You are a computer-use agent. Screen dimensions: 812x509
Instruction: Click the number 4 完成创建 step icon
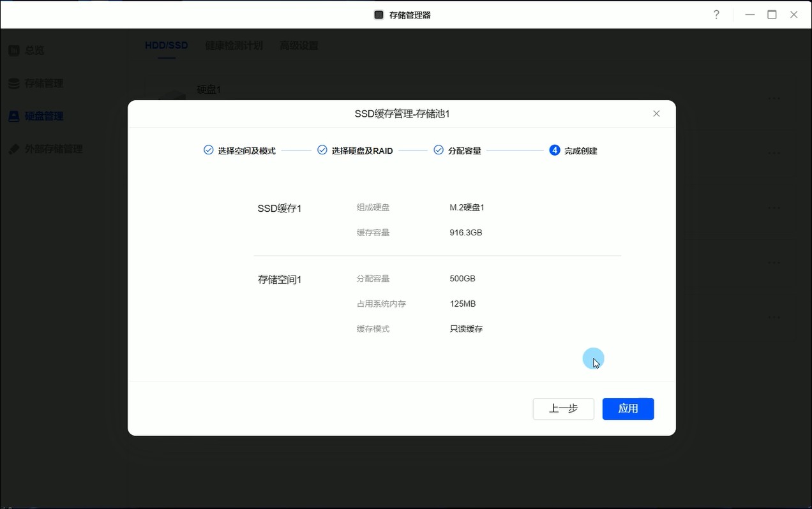pyautogui.click(x=555, y=151)
